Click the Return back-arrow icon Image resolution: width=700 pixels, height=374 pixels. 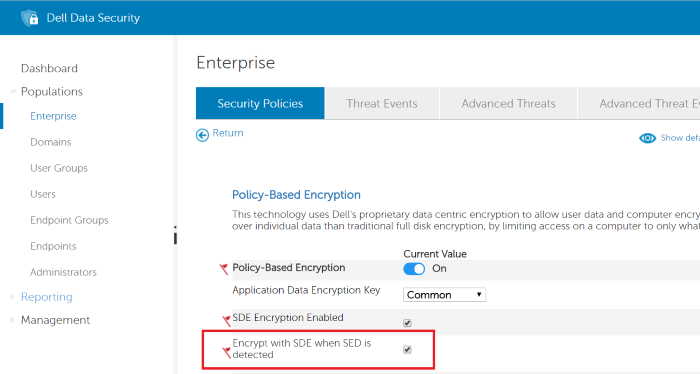(x=202, y=135)
